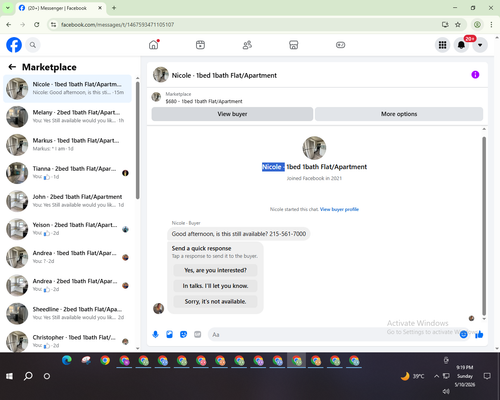
Task: Click the large listing photo in chat
Action: coord(314,148)
